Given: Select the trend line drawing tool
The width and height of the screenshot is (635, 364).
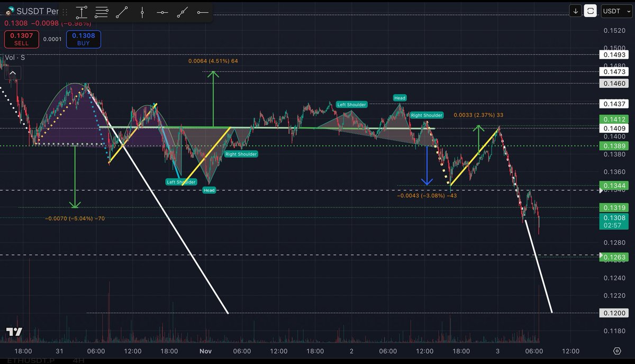Looking at the screenshot, I should (122, 12).
